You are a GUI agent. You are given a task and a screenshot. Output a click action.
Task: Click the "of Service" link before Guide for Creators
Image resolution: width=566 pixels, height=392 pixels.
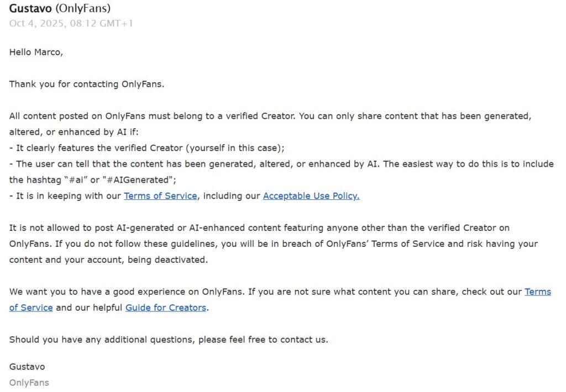coord(31,308)
